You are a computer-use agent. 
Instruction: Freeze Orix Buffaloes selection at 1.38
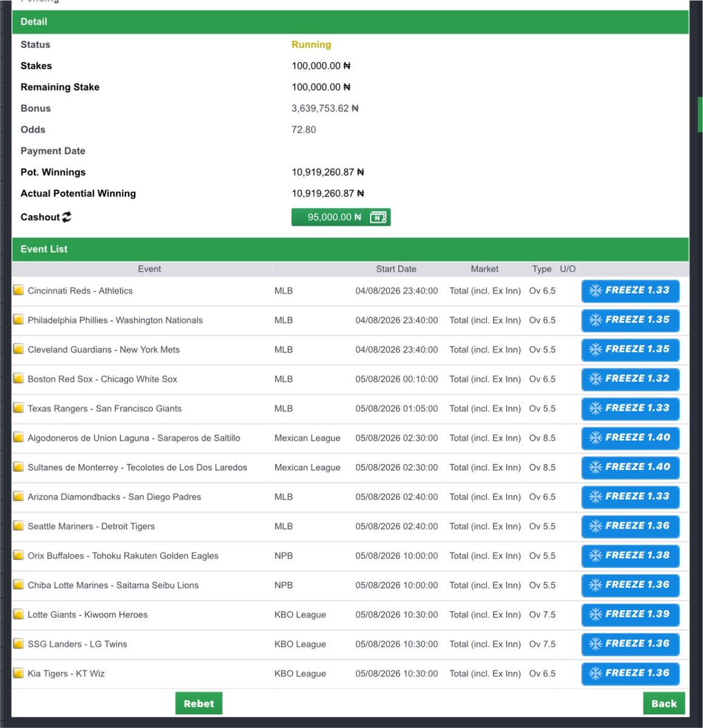(630, 555)
